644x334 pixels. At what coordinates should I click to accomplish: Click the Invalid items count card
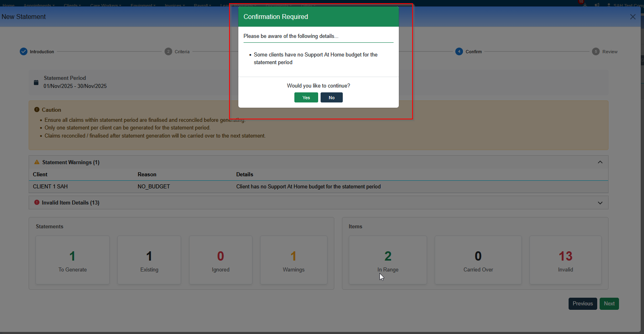click(565, 260)
